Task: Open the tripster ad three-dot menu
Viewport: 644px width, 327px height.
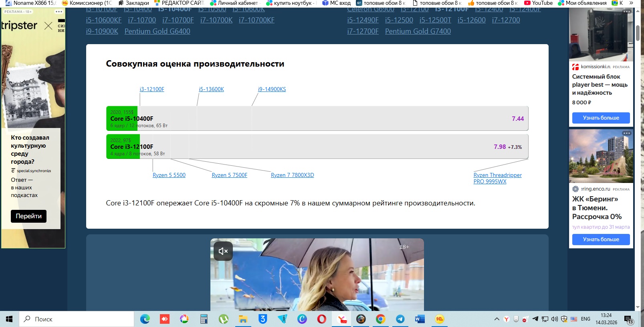Action: tap(59, 12)
